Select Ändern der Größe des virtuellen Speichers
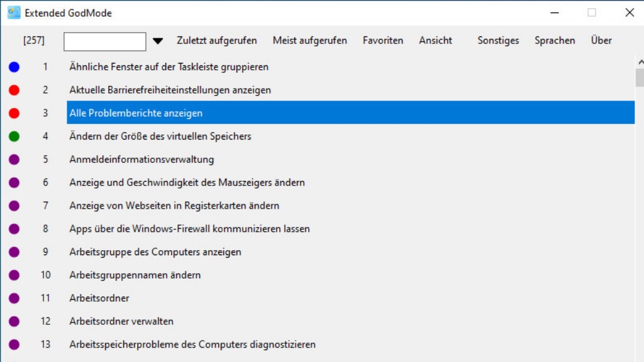The image size is (644, 362). click(x=160, y=136)
